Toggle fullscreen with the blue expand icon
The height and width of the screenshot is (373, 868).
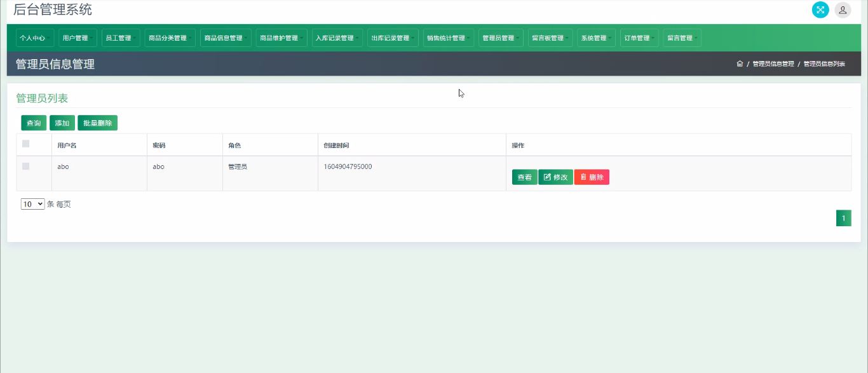[820, 10]
